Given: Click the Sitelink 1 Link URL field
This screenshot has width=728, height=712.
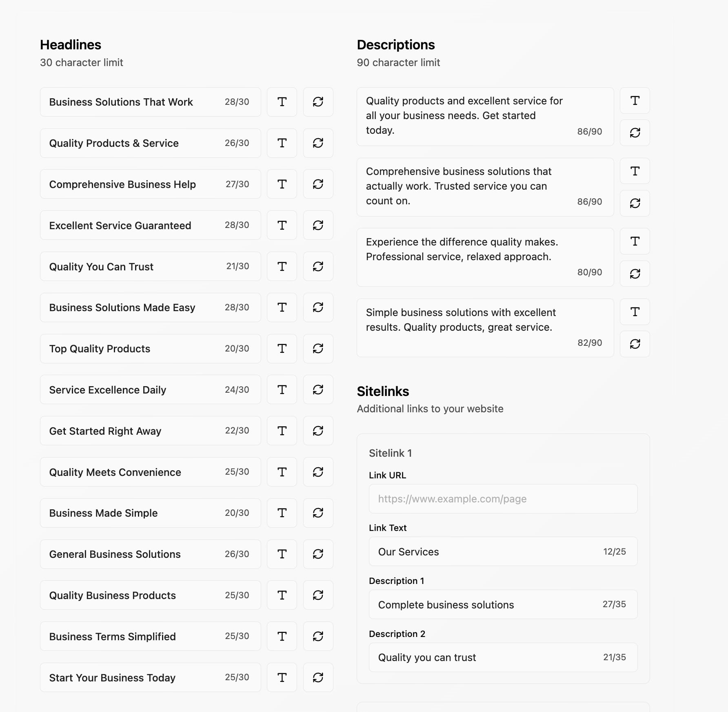Looking at the screenshot, I should [503, 499].
